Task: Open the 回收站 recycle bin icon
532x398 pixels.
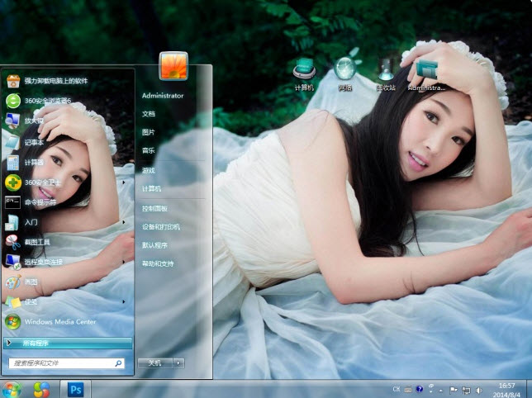Action: [x=386, y=71]
